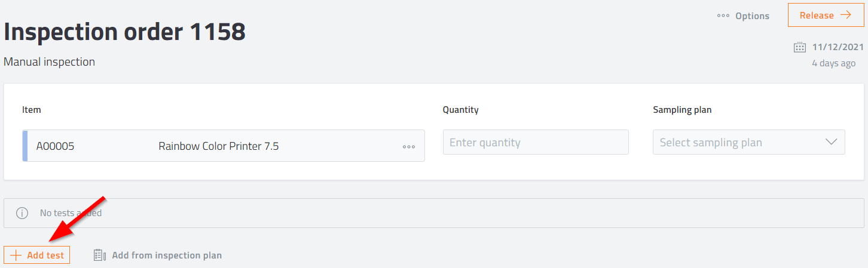Select item code A00005
The width and height of the screenshot is (868, 268).
tap(56, 146)
